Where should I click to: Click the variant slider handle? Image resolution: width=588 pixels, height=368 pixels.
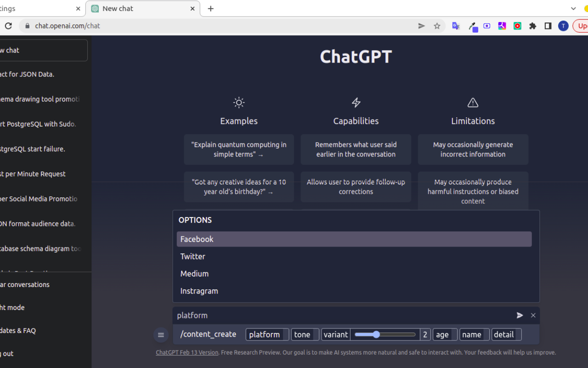[376, 334]
